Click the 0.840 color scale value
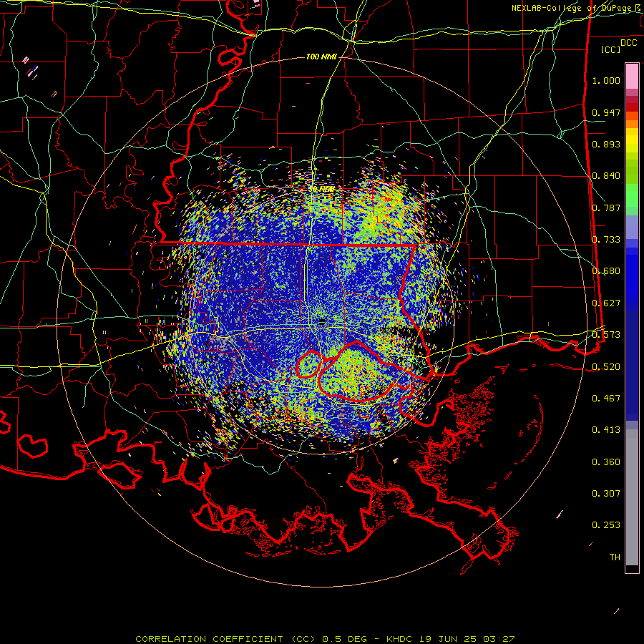Image resolution: width=644 pixels, height=644 pixels. (x=606, y=176)
